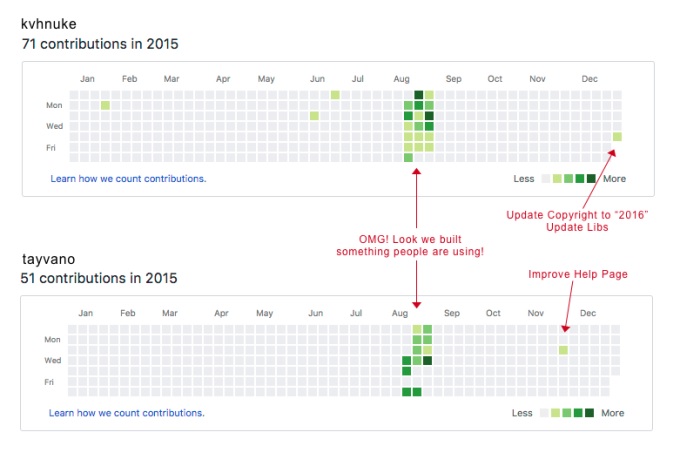Click tayvano's 'Learn how we count contributions' link
The width and height of the screenshot is (680, 466).
pos(127,413)
